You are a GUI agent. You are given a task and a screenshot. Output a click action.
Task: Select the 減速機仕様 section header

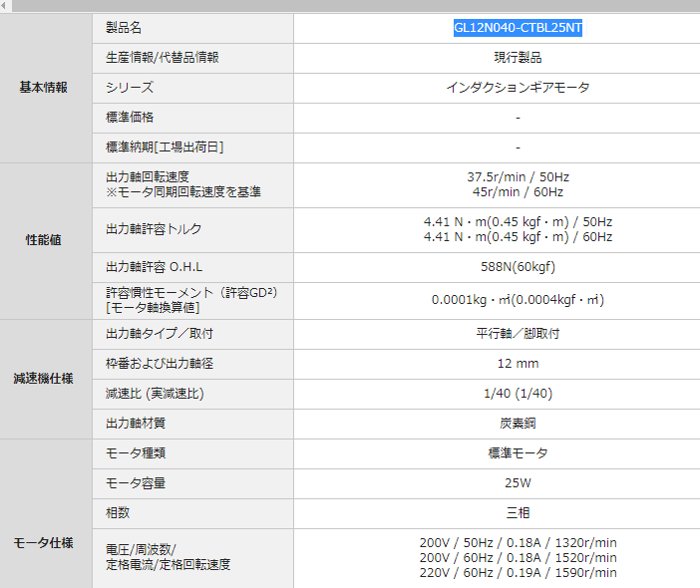[45, 379]
